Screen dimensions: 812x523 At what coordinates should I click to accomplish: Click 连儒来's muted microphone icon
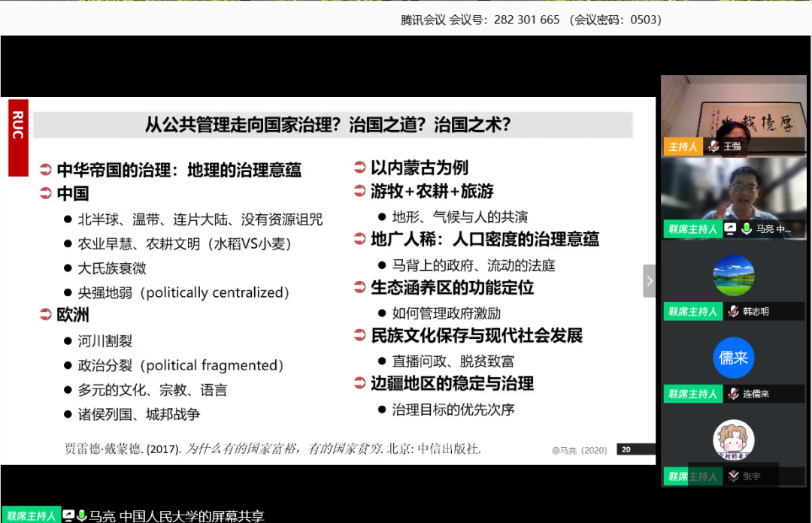[732, 394]
